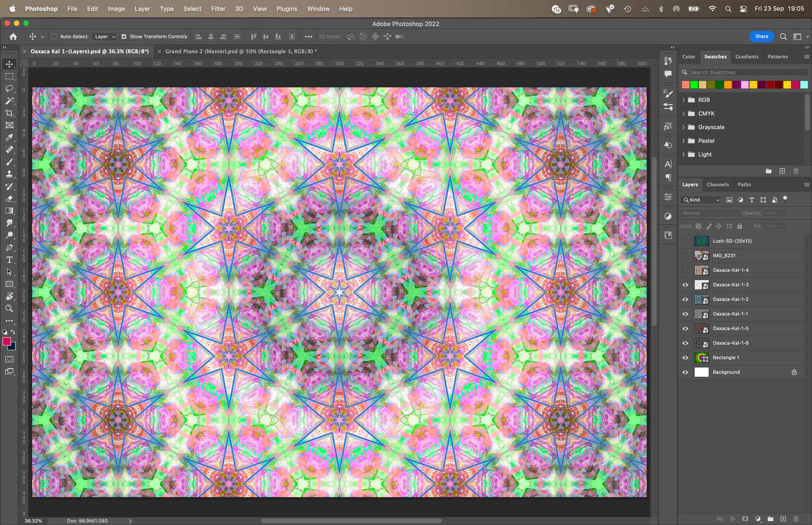The height and width of the screenshot is (525, 812).
Task: Switch to the Channels tab
Action: click(718, 185)
